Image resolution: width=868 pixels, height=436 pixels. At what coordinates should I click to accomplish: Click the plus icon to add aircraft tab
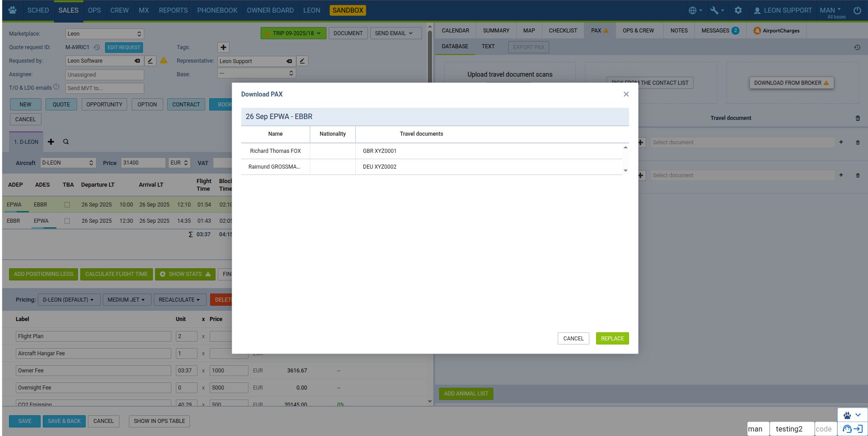pyautogui.click(x=51, y=142)
